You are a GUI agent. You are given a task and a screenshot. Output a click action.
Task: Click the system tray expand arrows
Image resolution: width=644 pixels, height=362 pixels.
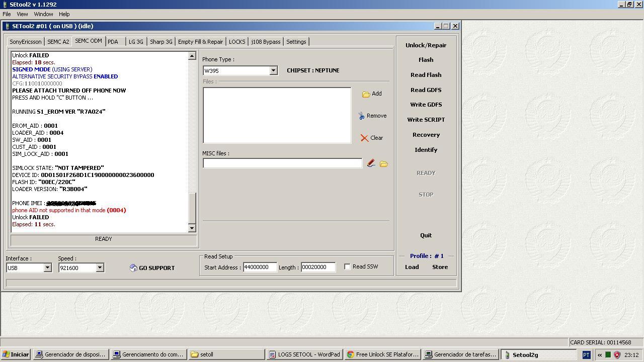coord(600,355)
